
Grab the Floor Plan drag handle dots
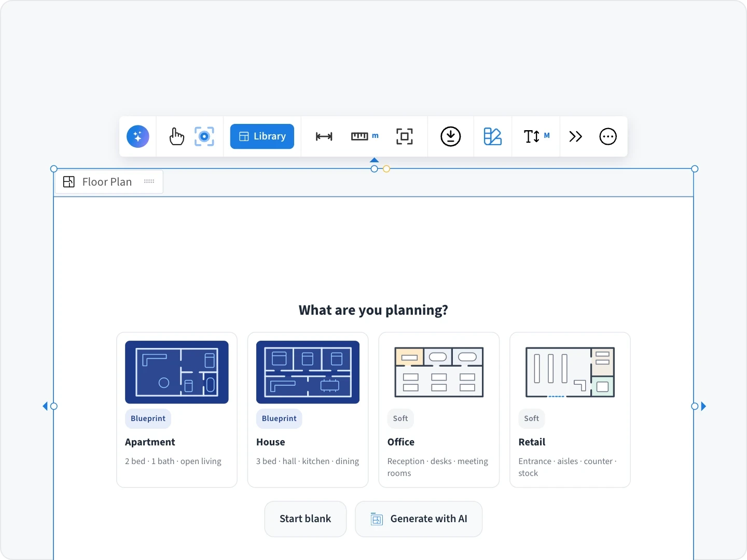pos(149,181)
